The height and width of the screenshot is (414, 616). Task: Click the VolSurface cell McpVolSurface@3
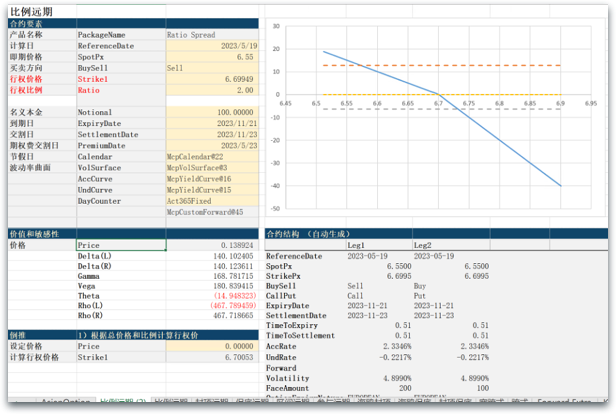[x=210, y=168]
